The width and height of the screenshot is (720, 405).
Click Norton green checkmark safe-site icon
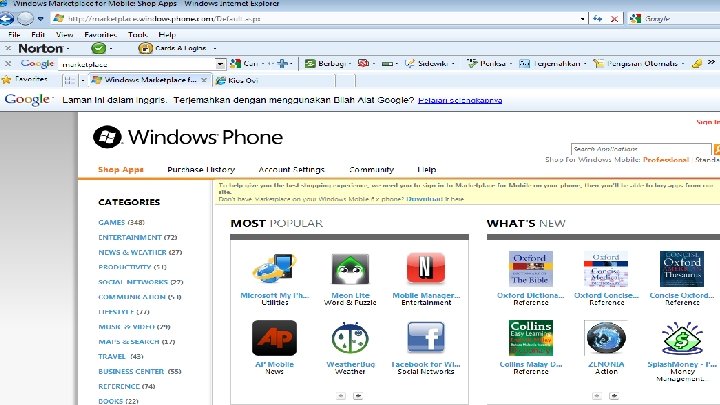click(x=98, y=48)
